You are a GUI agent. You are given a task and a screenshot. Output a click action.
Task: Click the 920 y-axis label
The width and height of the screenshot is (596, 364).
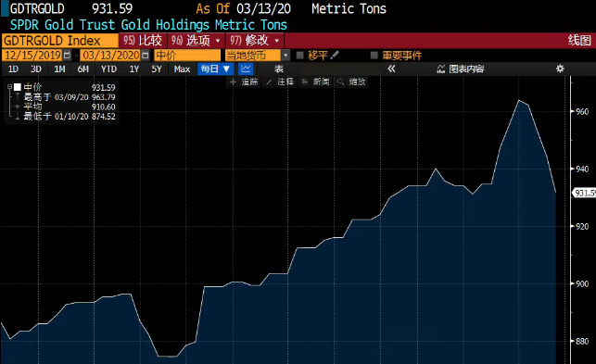(x=582, y=226)
